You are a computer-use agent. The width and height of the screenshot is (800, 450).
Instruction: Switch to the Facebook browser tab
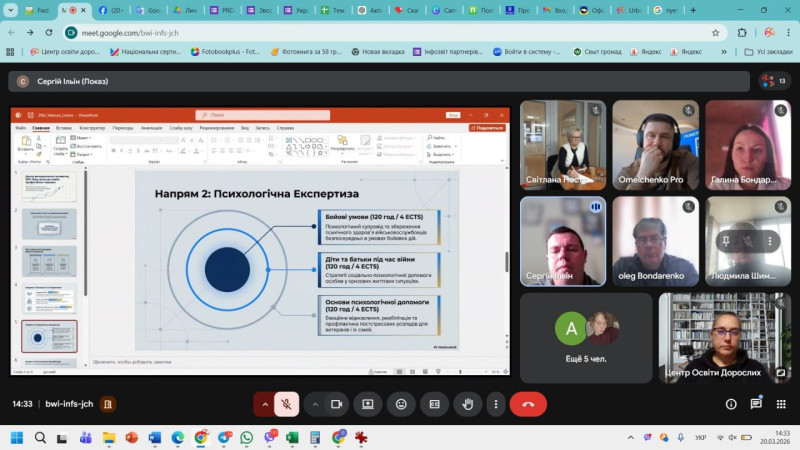click(x=110, y=10)
